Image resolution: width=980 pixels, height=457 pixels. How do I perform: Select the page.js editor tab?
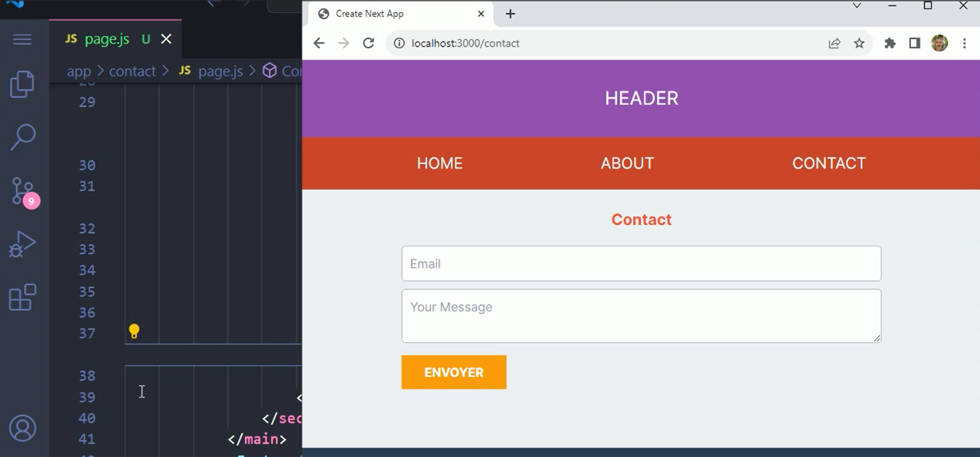pos(106,38)
